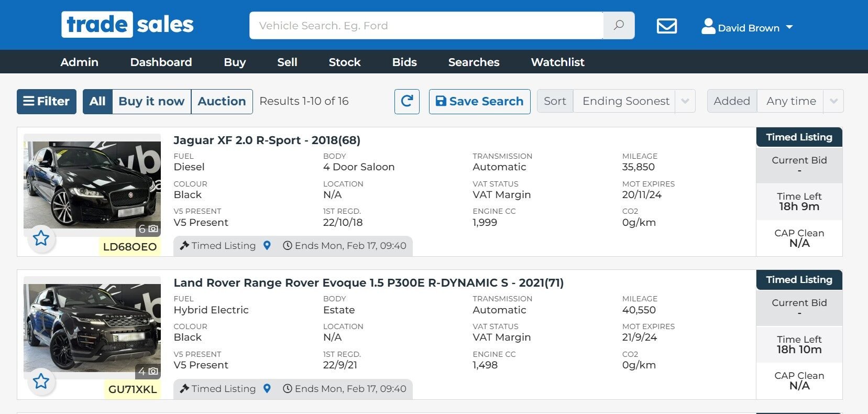The image size is (868, 414).
Task: Click Current Bid box on Jaguar listing
Action: pyautogui.click(x=799, y=165)
